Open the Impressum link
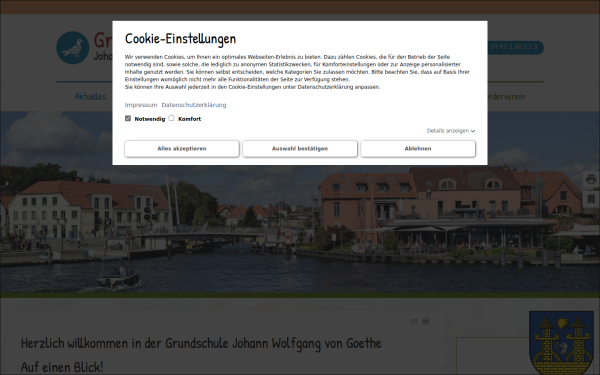The width and height of the screenshot is (600, 375). click(x=141, y=105)
